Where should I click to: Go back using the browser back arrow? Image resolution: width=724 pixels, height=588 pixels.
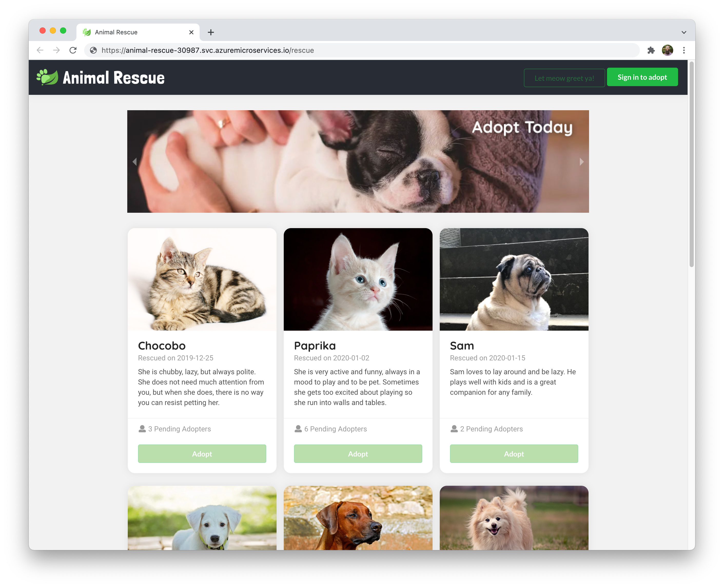tap(40, 50)
